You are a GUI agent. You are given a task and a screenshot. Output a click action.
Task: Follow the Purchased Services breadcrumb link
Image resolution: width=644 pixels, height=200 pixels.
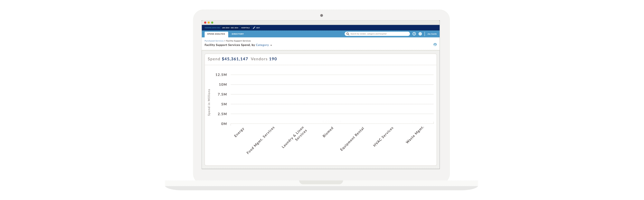[214, 41]
